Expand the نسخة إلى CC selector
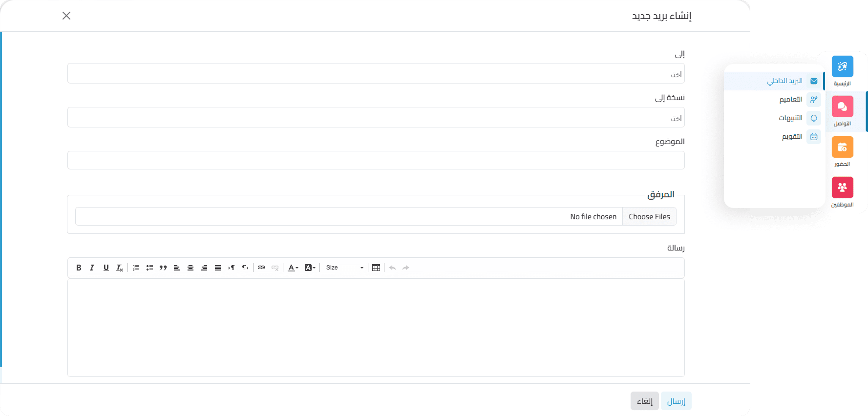Viewport: 868px width, 416px height. 376,118
